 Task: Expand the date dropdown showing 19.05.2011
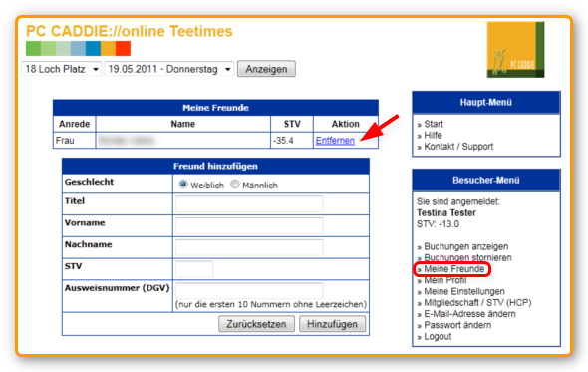pyautogui.click(x=169, y=69)
